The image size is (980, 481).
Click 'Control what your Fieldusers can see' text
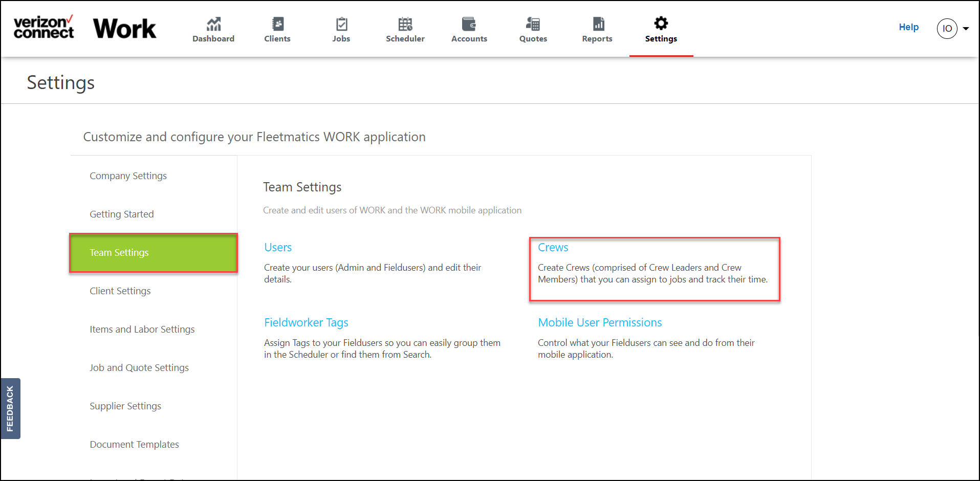tap(646, 348)
